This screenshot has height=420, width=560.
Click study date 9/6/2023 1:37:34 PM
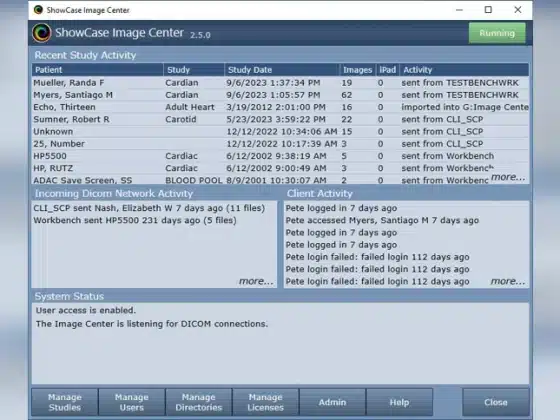pyautogui.click(x=273, y=83)
